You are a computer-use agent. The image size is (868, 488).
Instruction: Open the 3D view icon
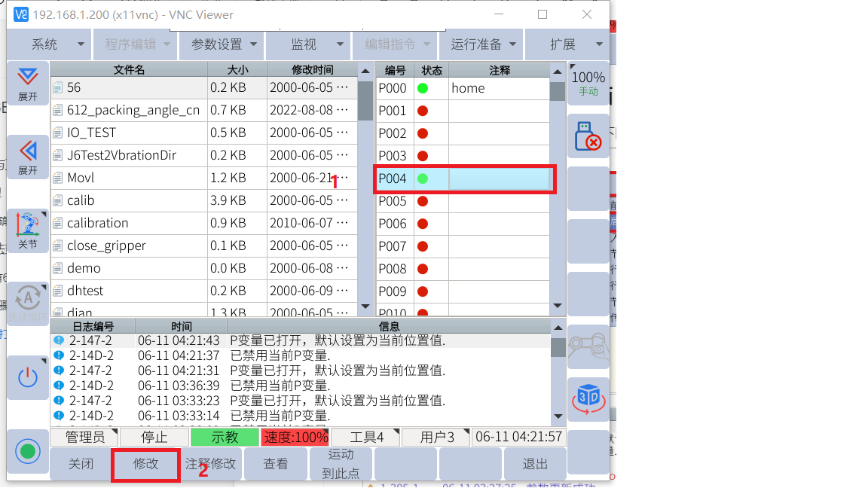pyautogui.click(x=588, y=398)
